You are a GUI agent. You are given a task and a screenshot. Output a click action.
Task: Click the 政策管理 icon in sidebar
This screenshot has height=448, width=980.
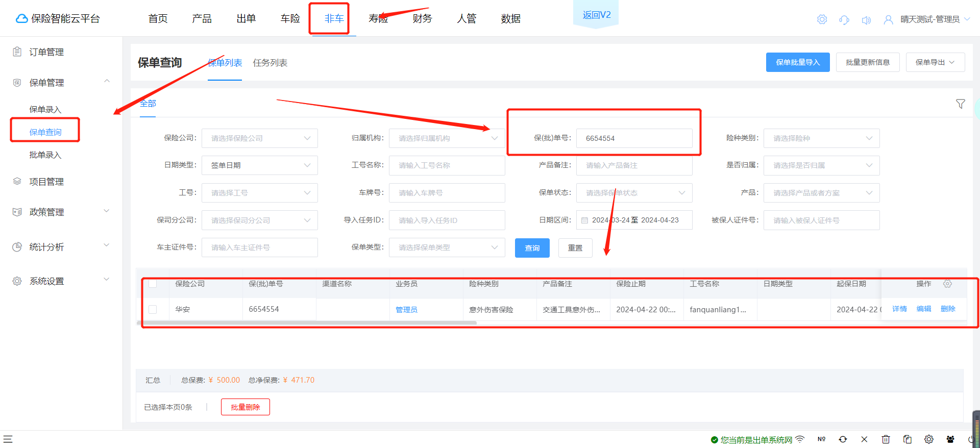click(x=17, y=212)
